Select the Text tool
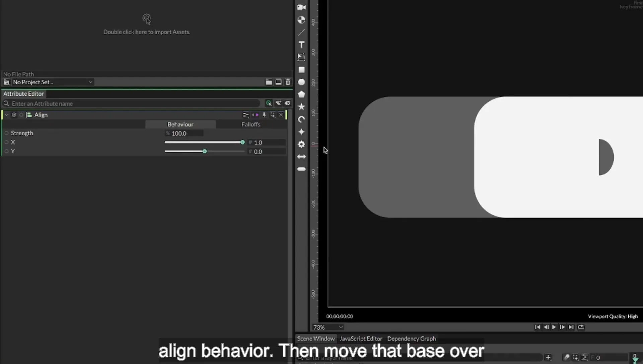Viewport: 643px width, 364px height. [x=301, y=45]
